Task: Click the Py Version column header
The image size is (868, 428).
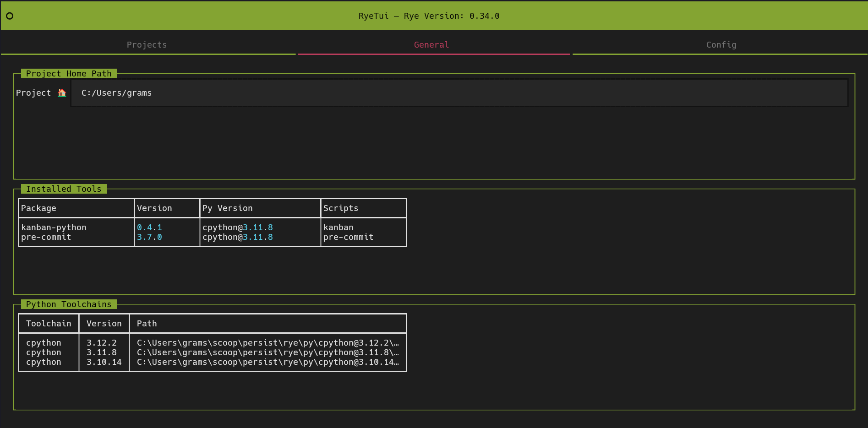Action: 228,208
